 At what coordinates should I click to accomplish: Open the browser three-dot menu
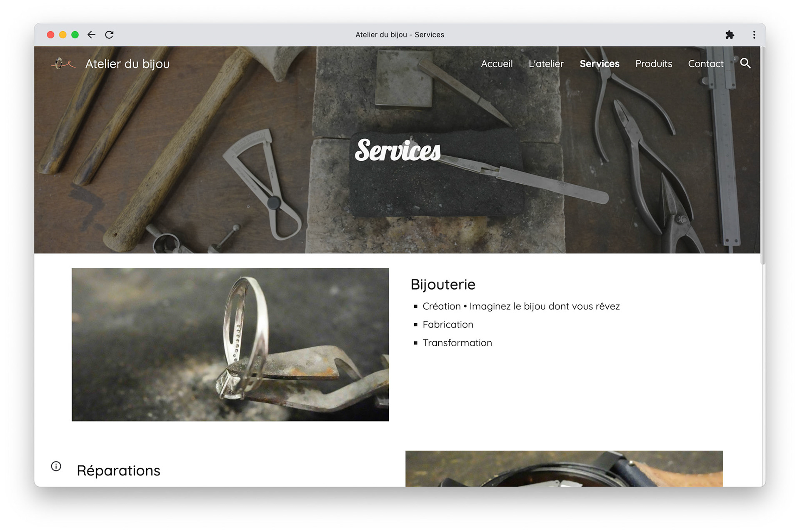coord(754,35)
